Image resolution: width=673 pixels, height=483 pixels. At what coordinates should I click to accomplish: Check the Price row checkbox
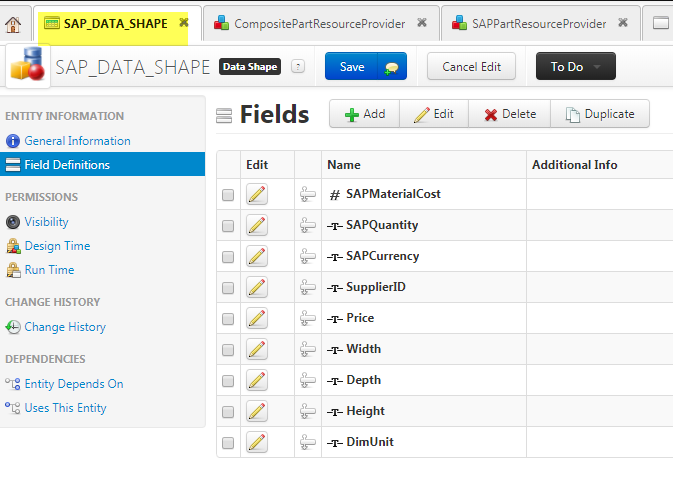tap(228, 319)
